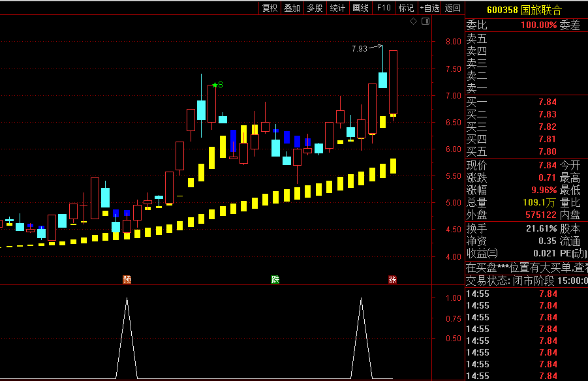Image resolution: width=588 pixels, height=381 pixels.
Task: Click the red 涨 marker on timeline
Action: (392, 279)
